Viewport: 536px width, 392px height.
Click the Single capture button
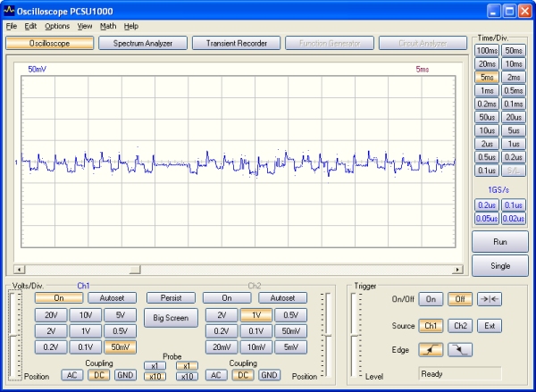tap(499, 266)
